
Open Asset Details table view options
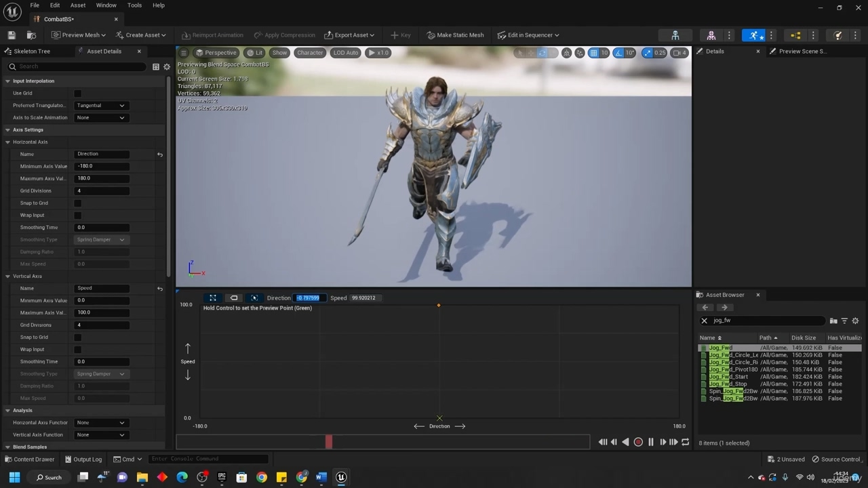(155, 66)
